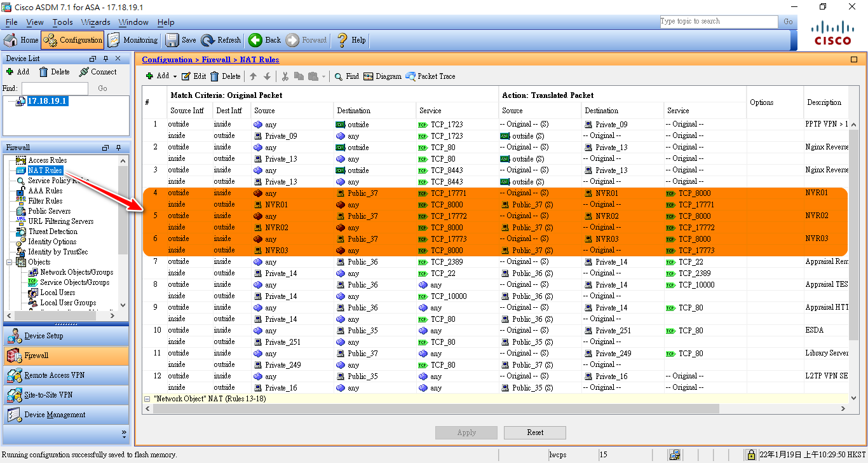Screen dimensions: 868x463
Task: Click the Save toolbar icon
Action: [x=180, y=40]
